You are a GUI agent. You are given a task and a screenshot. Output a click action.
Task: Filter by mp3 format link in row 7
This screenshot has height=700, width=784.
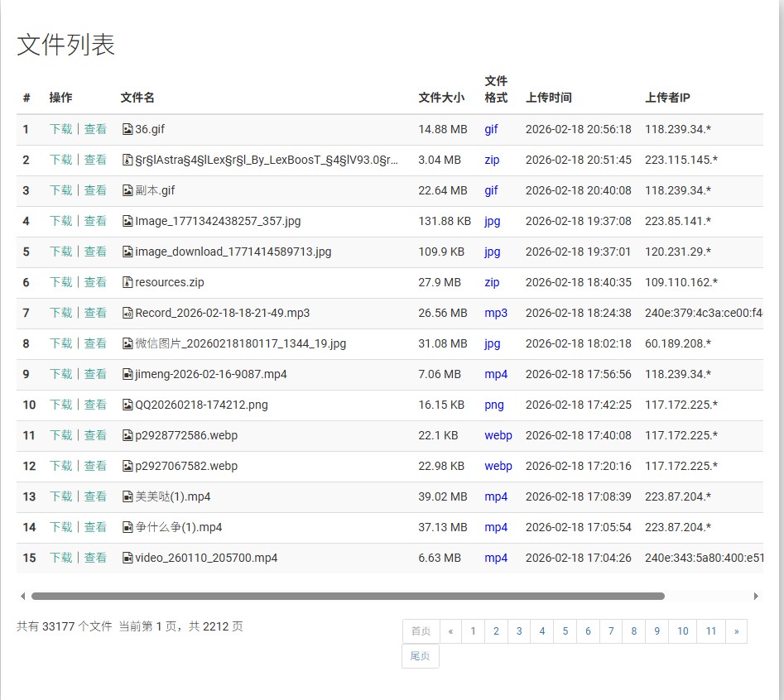[x=496, y=313]
